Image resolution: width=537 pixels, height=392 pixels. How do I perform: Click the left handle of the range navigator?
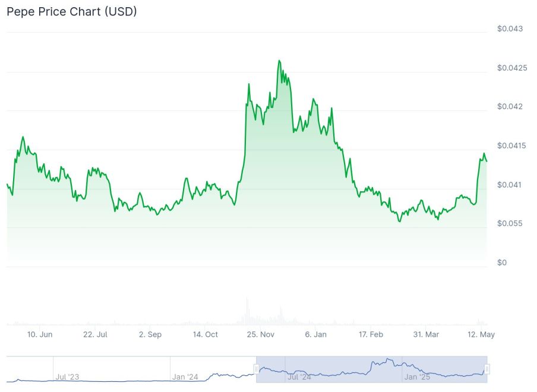click(x=257, y=369)
